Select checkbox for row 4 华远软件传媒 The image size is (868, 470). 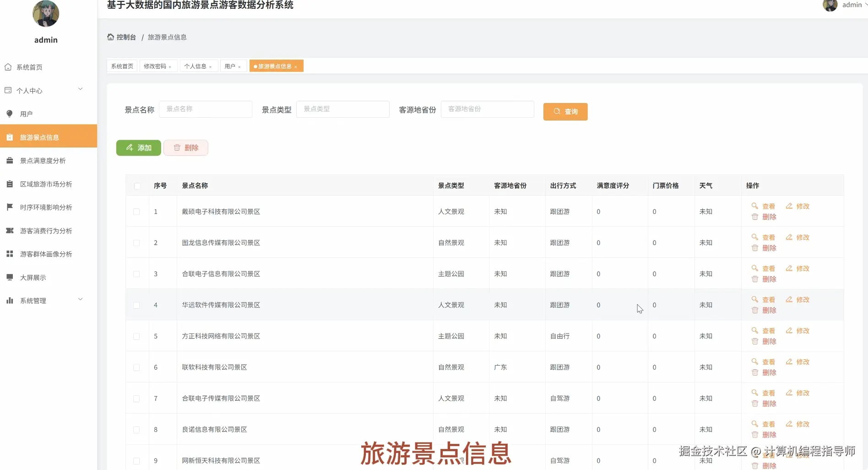(136, 305)
